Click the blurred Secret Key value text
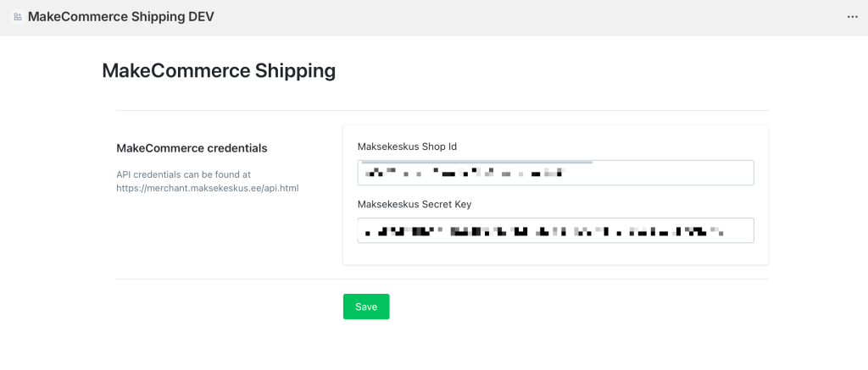This screenshot has height=370, width=868. click(542, 230)
